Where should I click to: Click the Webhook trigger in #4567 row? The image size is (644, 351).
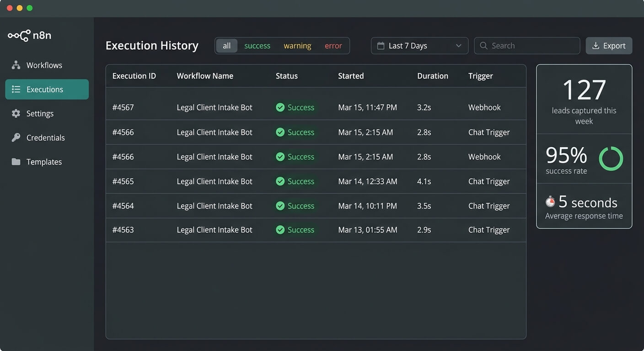484,107
